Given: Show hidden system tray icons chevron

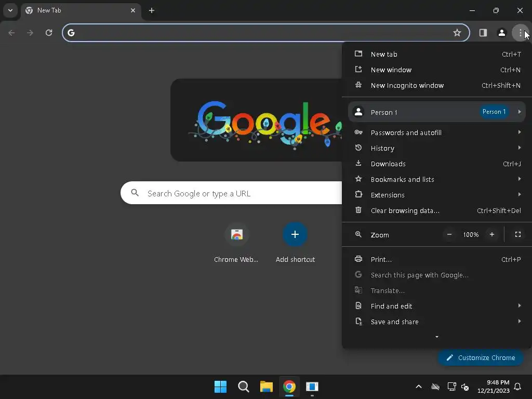Looking at the screenshot, I should click(x=419, y=387).
